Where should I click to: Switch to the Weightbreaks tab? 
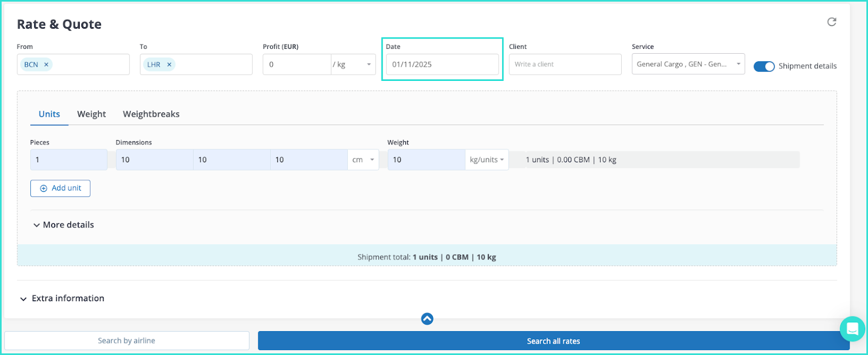tap(151, 114)
